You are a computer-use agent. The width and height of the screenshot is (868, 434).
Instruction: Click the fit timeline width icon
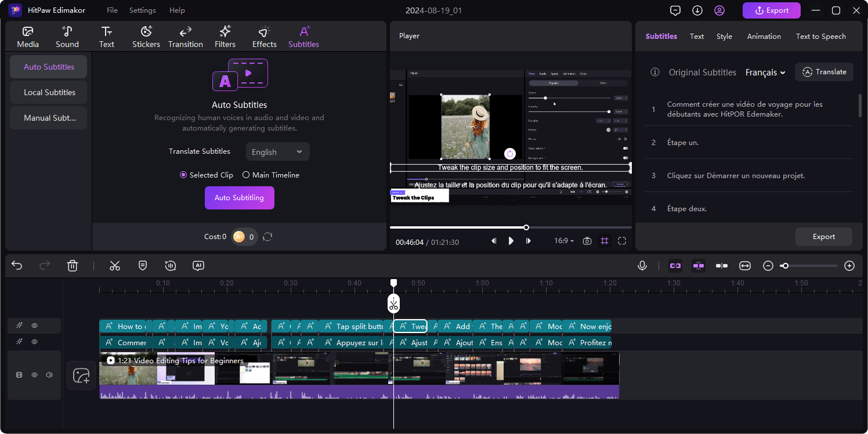point(745,266)
